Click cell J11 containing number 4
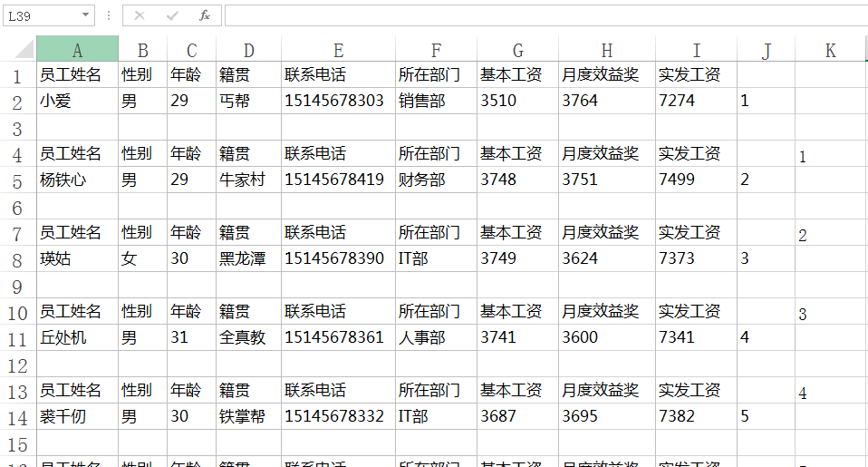 point(767,338)
